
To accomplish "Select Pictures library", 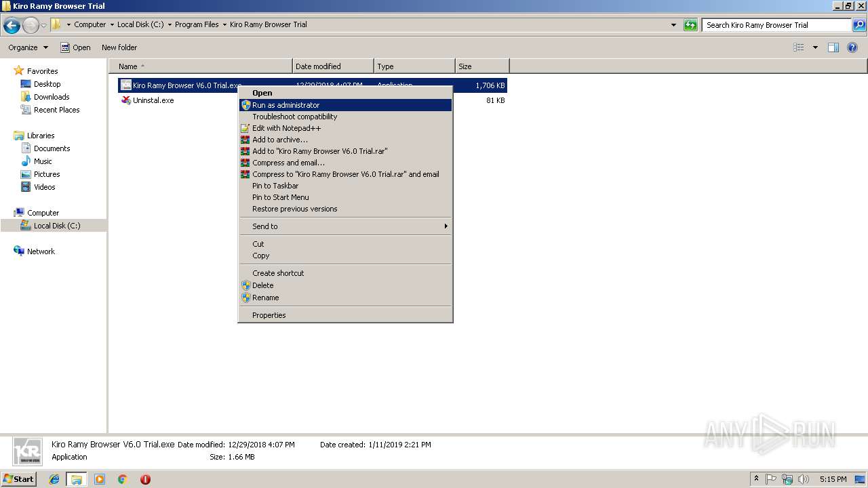I will pos(47,174).
